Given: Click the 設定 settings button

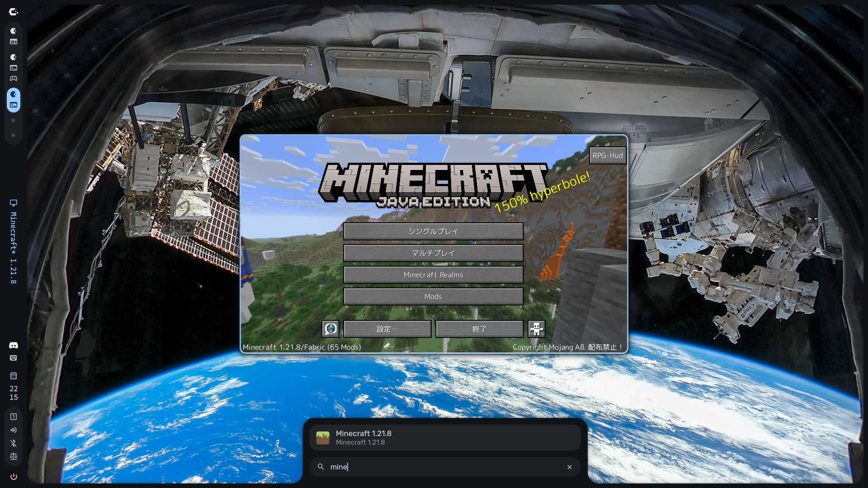Looking at the screenshot, I should [387, 329].
